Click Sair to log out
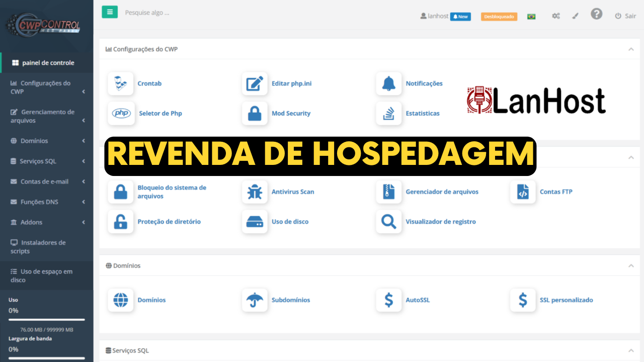The image size is (644, 362). (x=625, y=16)
